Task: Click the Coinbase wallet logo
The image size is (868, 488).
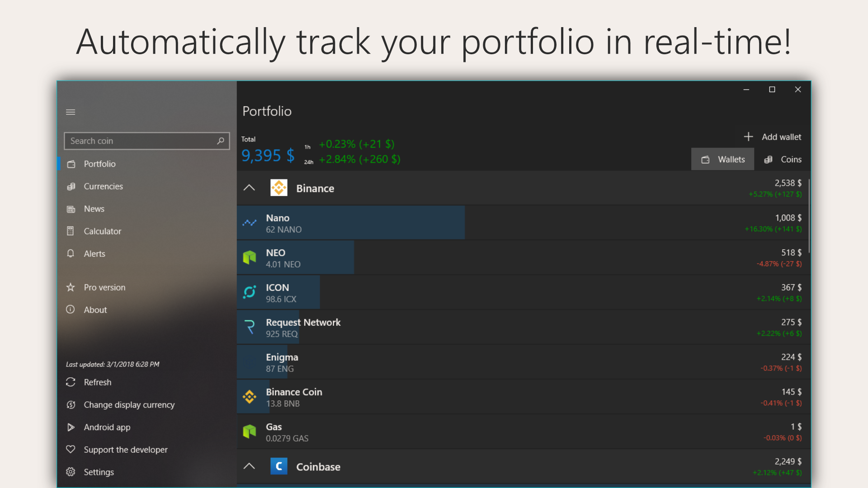Action: pyautogui.click(x=278, y=466)
